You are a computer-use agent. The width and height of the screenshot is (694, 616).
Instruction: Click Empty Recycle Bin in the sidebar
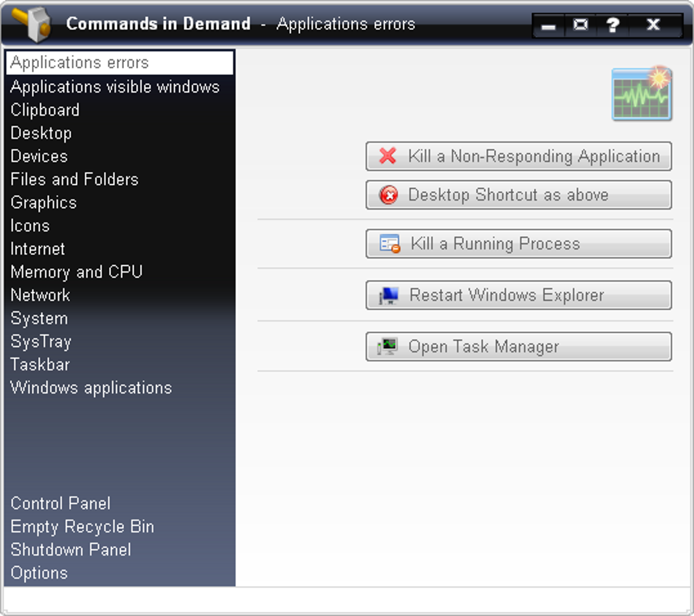tap(82, 527)
